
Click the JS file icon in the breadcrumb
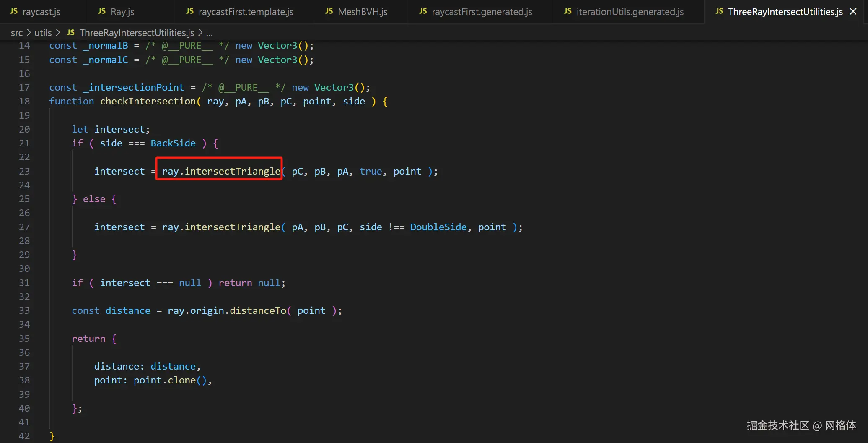coord(71,32)
